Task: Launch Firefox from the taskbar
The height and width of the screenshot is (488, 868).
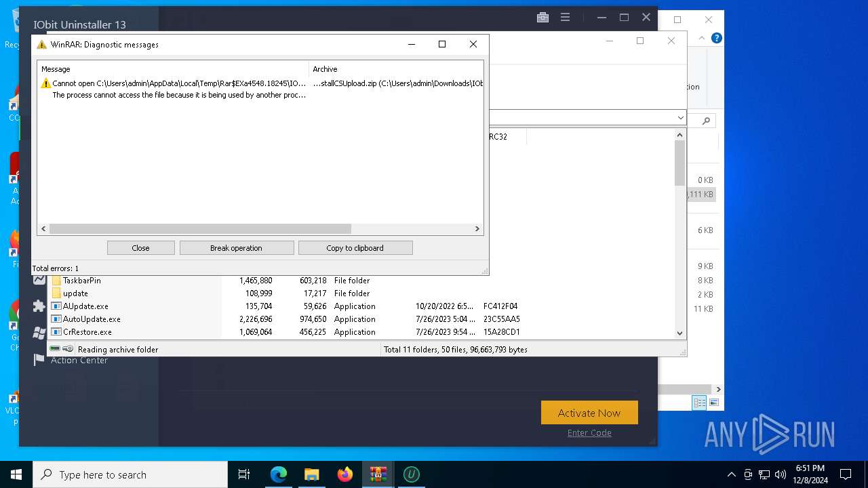Action: pos(345,474)
